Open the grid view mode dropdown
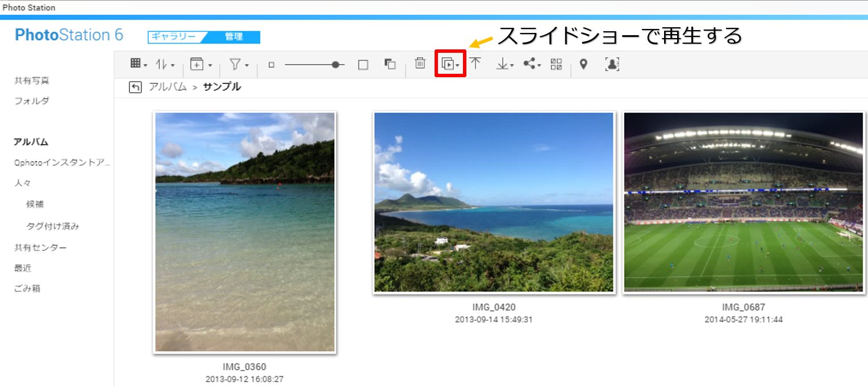This screenshot has width=868, height=386. pos(138,64)
